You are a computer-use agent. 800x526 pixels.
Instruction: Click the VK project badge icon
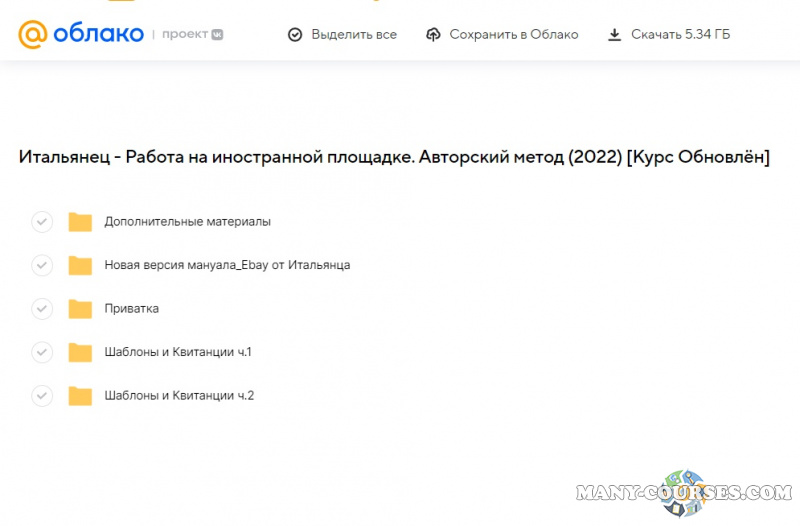click(x=217, y=34)
